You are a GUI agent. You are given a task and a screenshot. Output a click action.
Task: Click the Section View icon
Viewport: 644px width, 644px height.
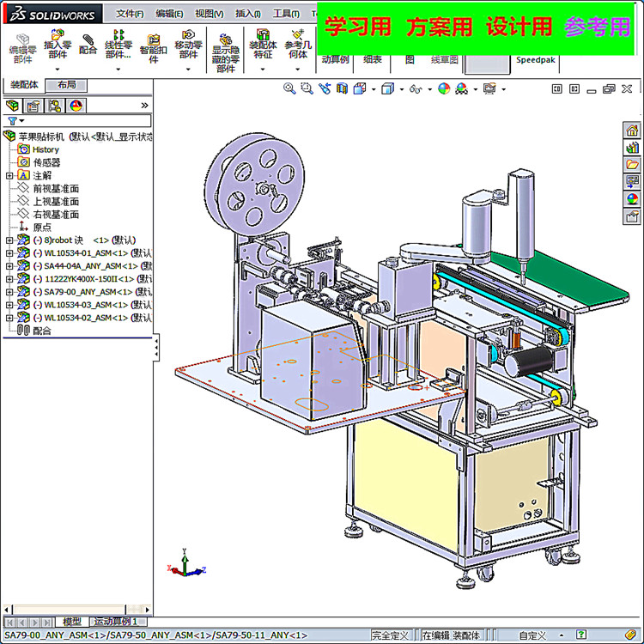342,88
